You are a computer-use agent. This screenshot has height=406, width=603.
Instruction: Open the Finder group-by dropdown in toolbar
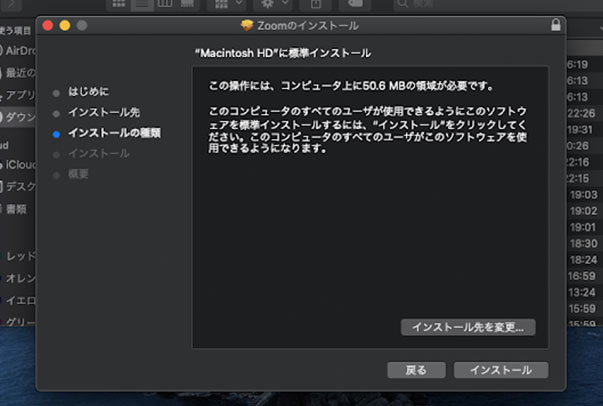point(228,4)
